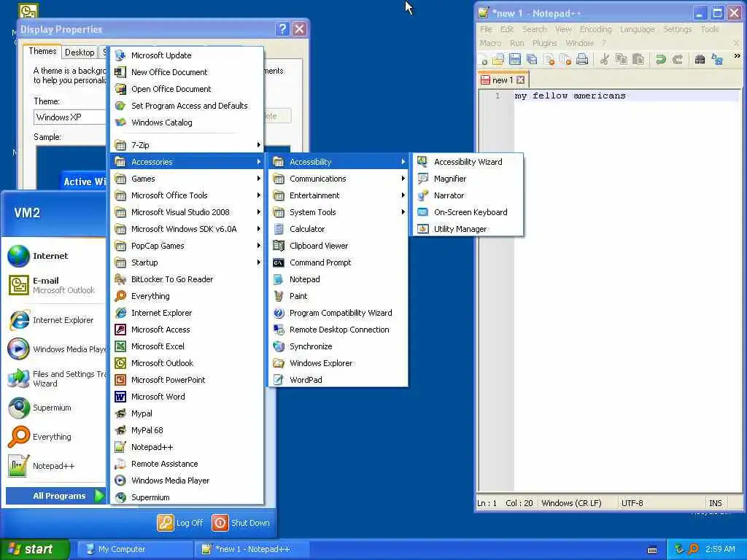Click the Redo arrow in Notepad++ toolbar
The width and height of the screenshot is (747, 560).
click(x=678, y=60)
